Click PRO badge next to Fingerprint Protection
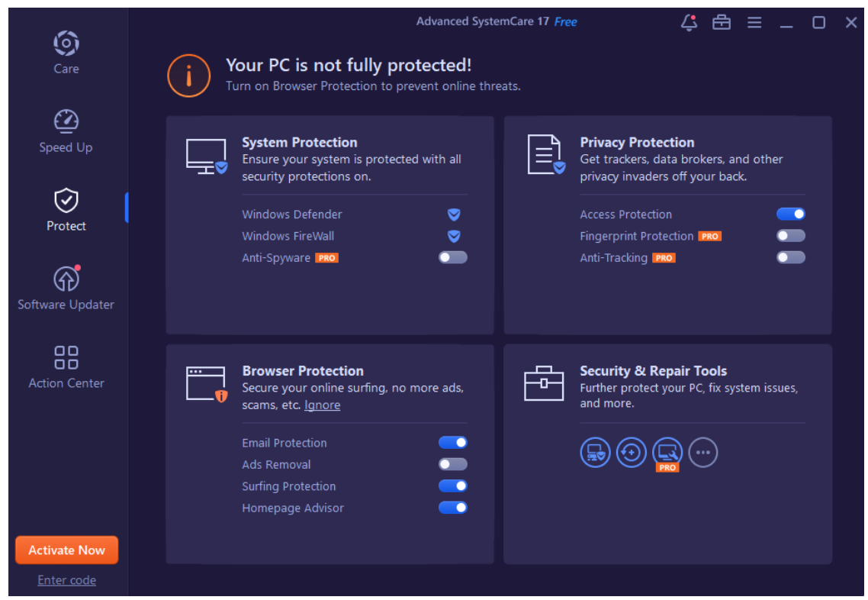 [x=709, y=237]
